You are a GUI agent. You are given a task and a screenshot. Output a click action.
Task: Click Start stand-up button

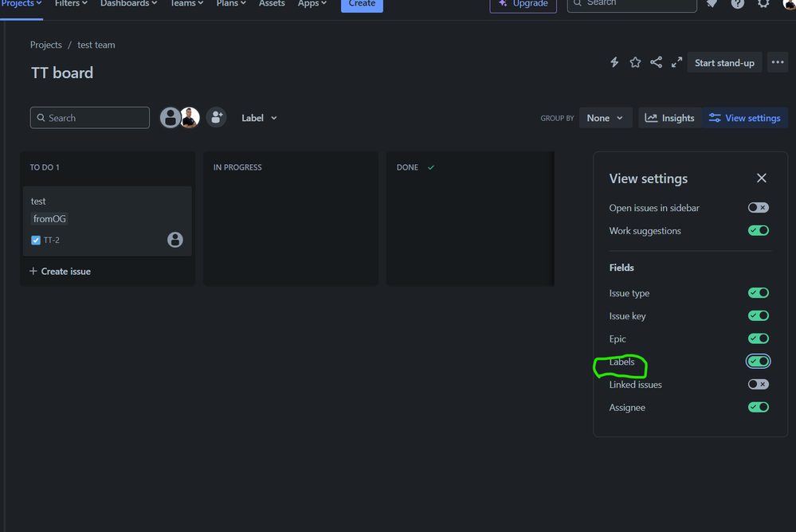click(724, 62)
